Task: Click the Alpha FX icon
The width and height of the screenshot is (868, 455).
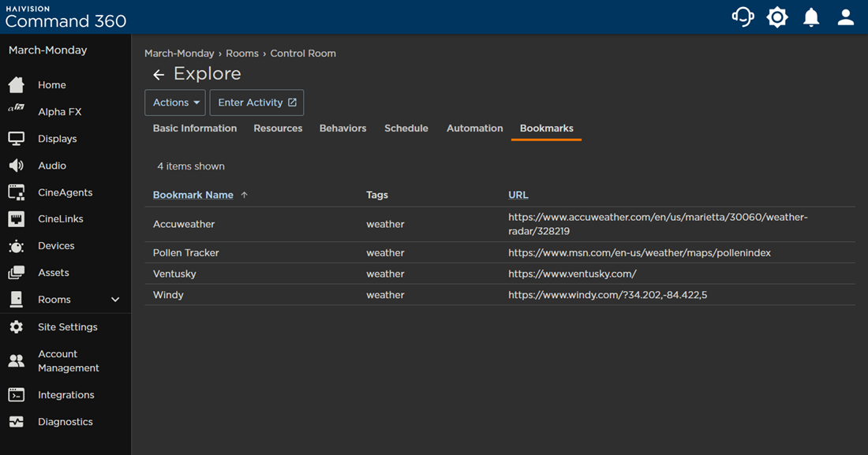Action: [17, 109]
